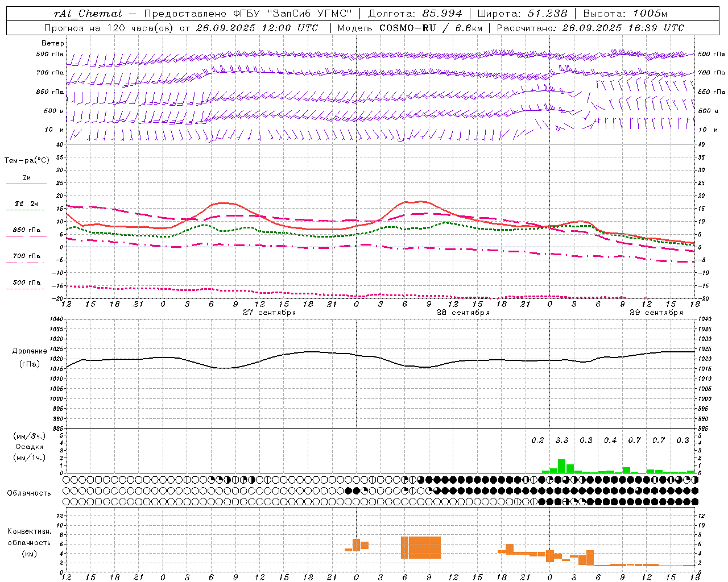Click the dashed 500 гПа temperature legend line

click(x=26, y=289)
